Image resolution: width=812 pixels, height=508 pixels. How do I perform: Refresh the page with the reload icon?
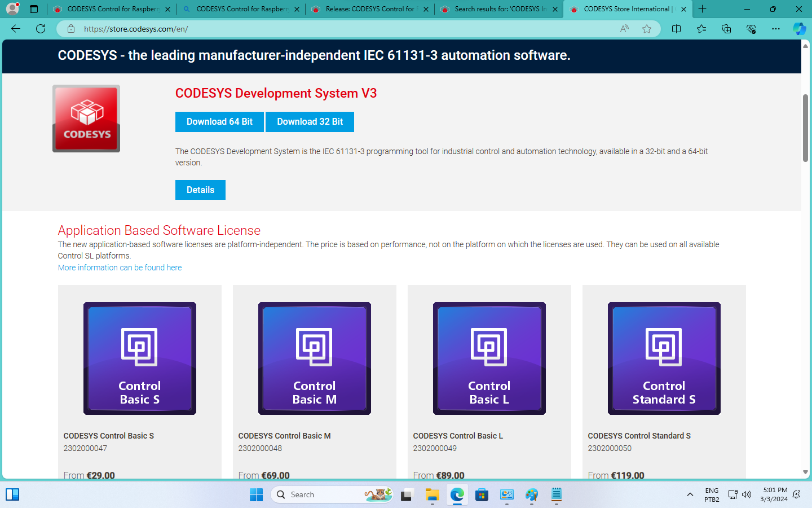[41, 29]
